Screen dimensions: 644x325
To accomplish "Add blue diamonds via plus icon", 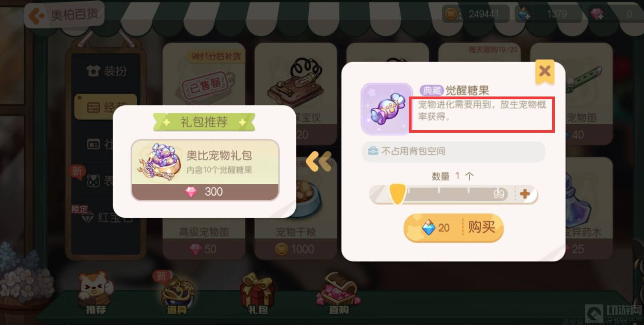I will pyautogui.click(x=525, y=14).
